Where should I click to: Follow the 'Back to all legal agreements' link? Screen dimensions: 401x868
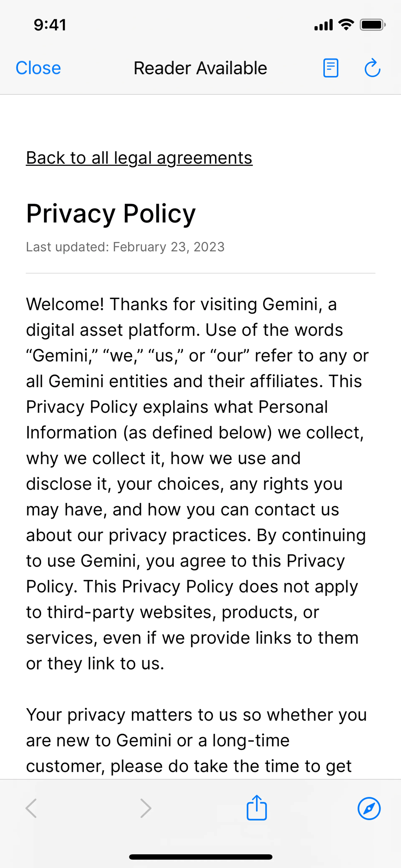[x=139, y=158]
